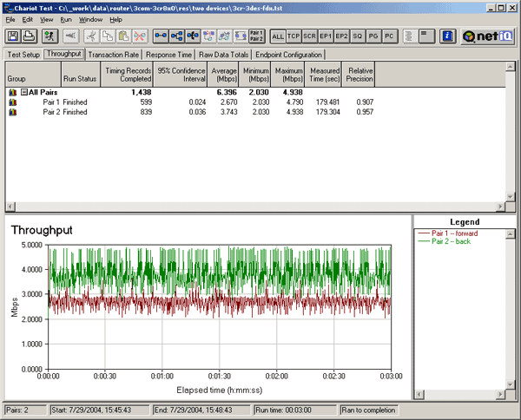The image size is (521, 420).
Task: Open the Endpoint Configuration tab
Action: pyautogui.click(x=288, y=54)
